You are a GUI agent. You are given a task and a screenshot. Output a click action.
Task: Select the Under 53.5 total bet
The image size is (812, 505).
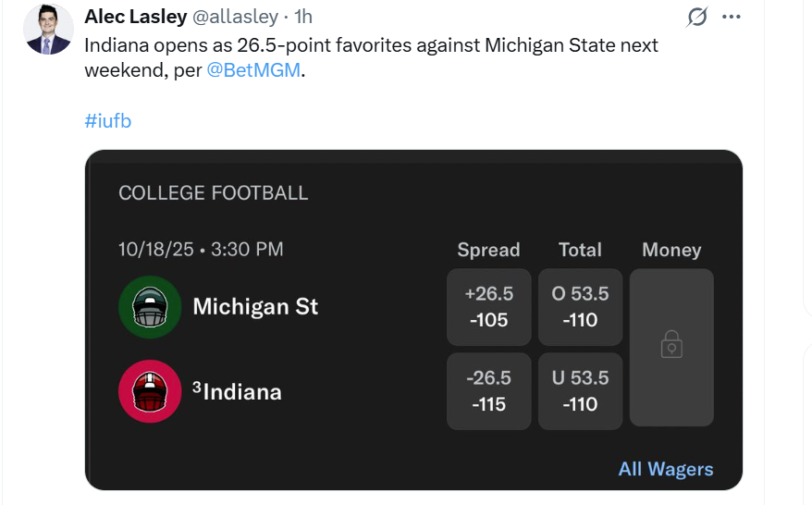[x=580, y=391]
